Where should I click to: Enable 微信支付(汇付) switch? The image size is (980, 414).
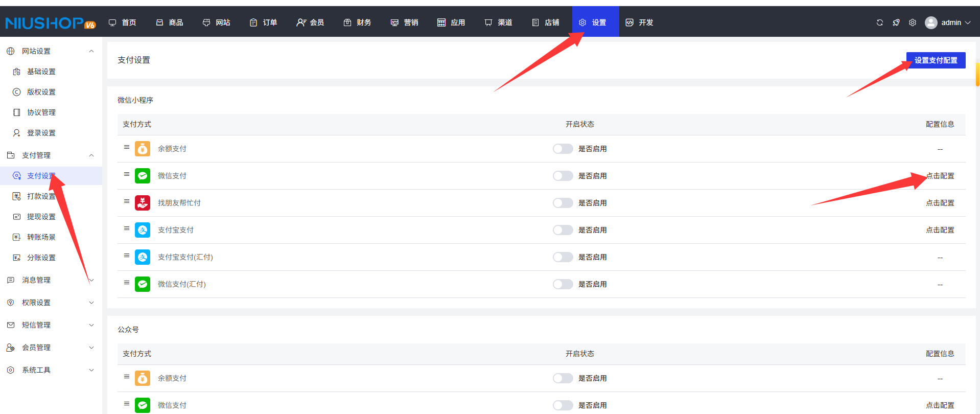point(563,284)
